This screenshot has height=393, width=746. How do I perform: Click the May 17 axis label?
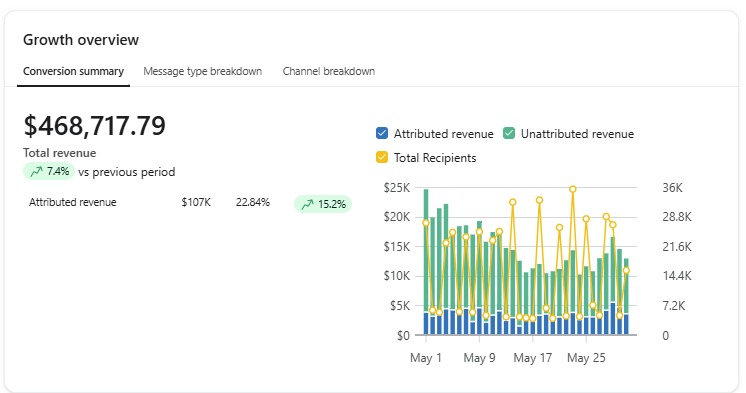(x=533, y=358)
